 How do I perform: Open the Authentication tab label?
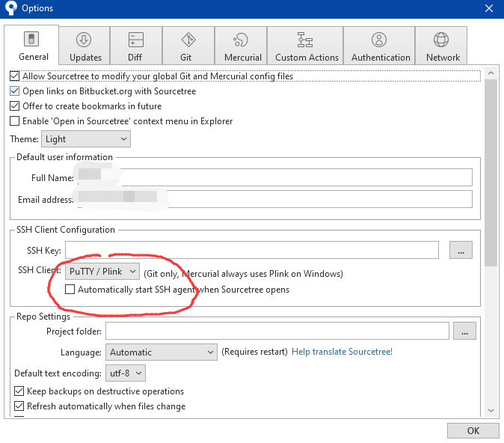click(x=381, y=58)
